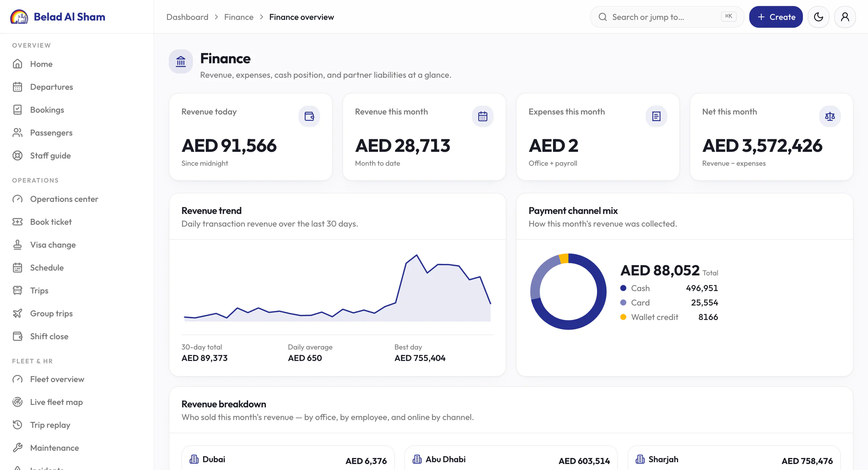Toggle dark mode with the moon icon

click(x=818, y=17)
